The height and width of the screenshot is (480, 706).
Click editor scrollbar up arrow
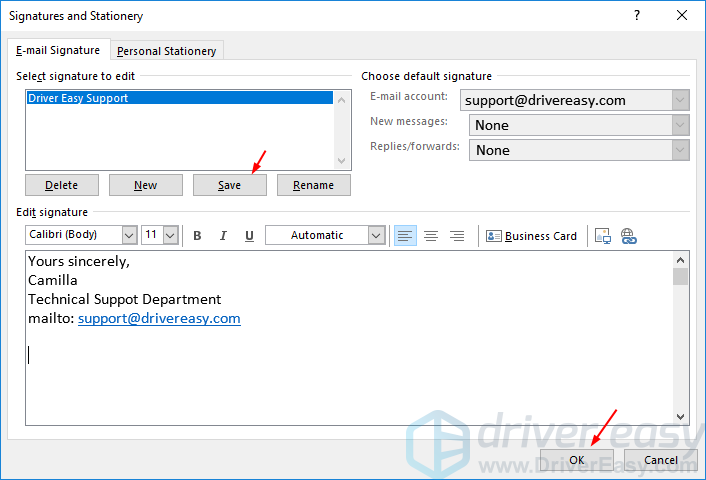680,260
